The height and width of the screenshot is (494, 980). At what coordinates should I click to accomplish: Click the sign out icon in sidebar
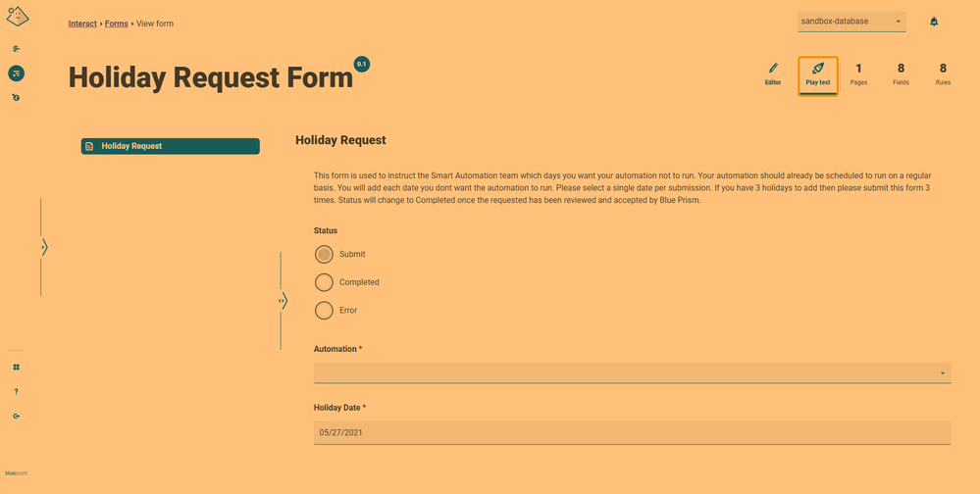click(x=16, y=417)
